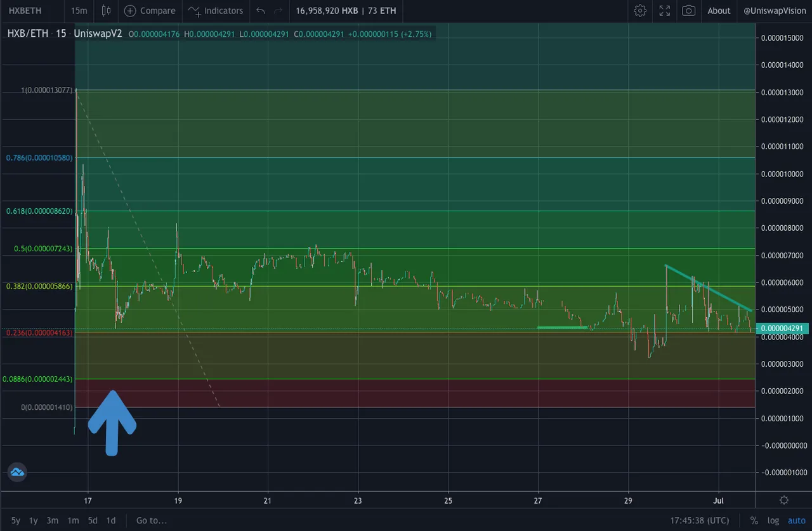This screenshot has height=531, width=812.
Task: Open chart settings gear in the top toolbar
Action: tap(640, 11)
